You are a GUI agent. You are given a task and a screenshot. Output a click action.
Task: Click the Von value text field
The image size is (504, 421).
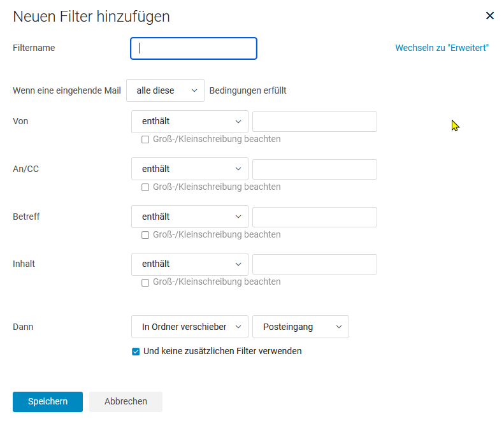pos(315,122)
